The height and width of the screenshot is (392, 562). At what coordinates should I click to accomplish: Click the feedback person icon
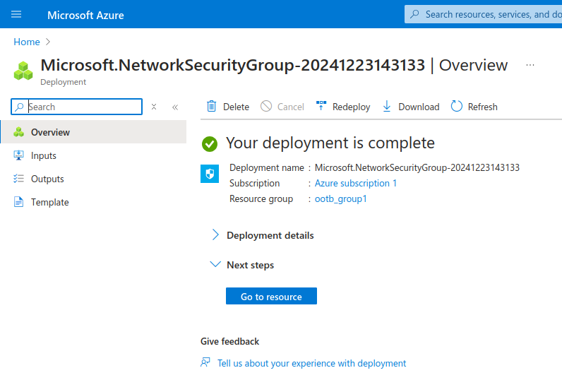coord(205,363)
